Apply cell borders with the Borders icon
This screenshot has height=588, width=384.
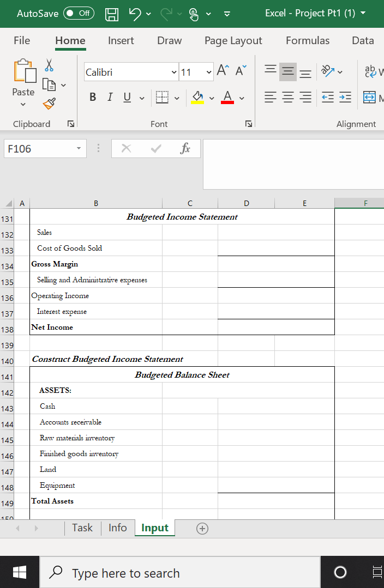162,98
